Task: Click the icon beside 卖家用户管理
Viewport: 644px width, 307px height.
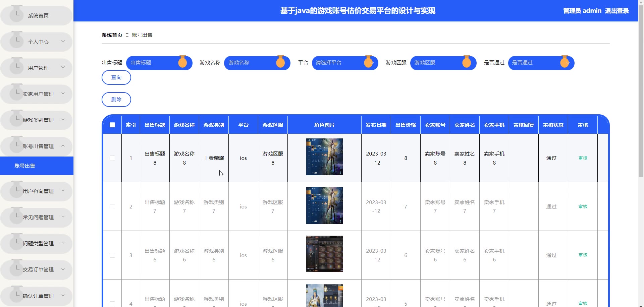Action: coord(16,92)
